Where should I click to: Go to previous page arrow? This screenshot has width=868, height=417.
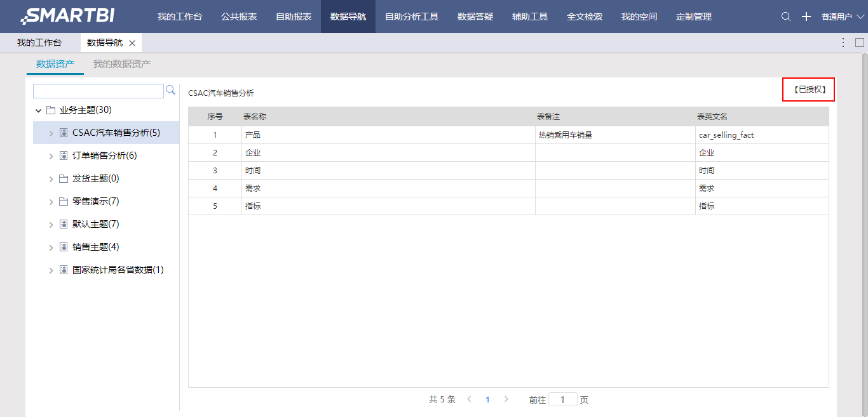pos(470,399)
